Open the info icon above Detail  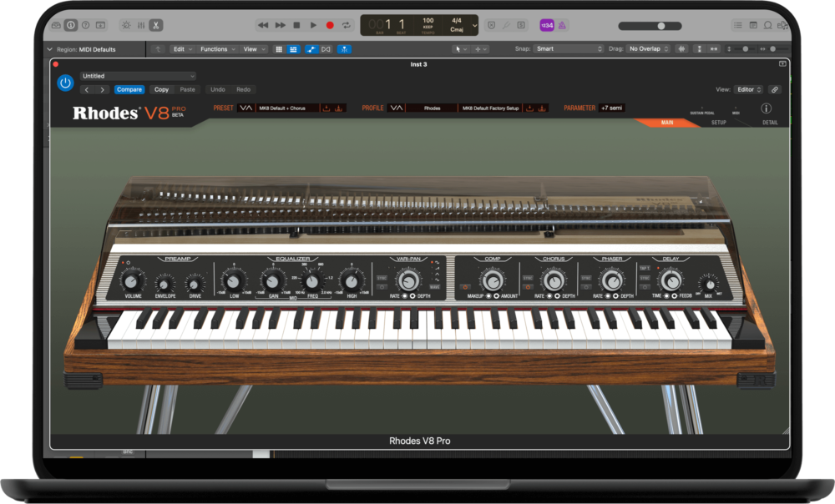tap(766, 108)
